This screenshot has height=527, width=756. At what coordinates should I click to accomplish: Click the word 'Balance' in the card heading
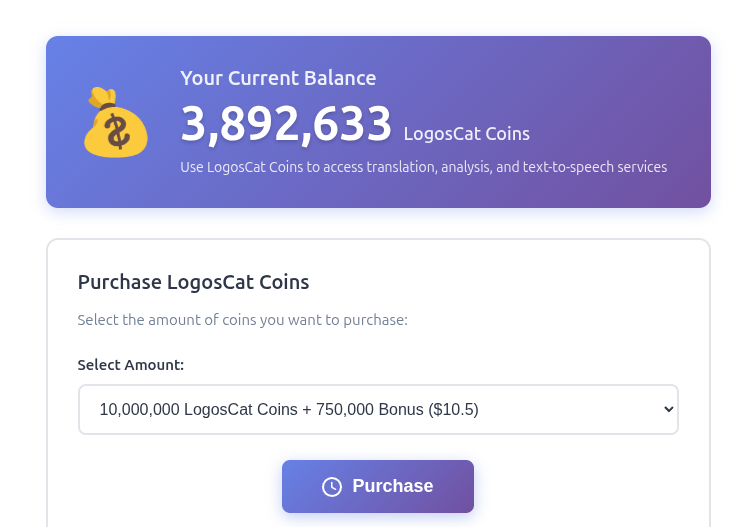coord(343,78)
